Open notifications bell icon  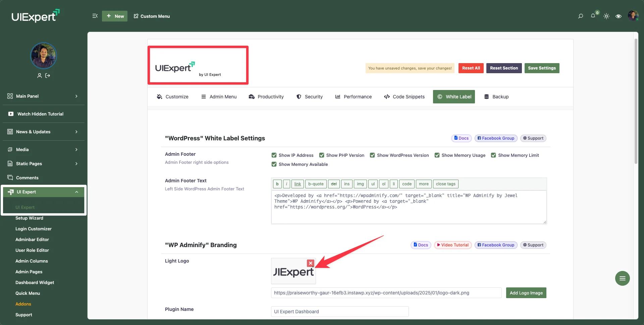click(x=593, y=16)
